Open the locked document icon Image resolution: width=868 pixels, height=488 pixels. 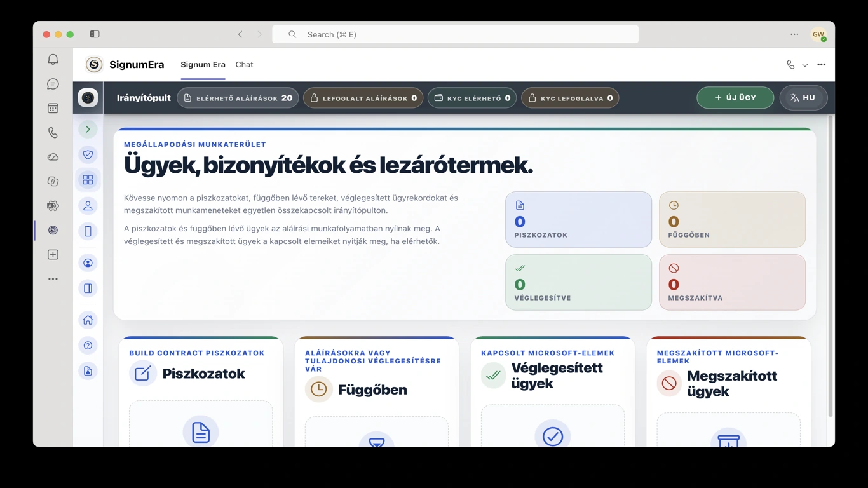[88, 371]
